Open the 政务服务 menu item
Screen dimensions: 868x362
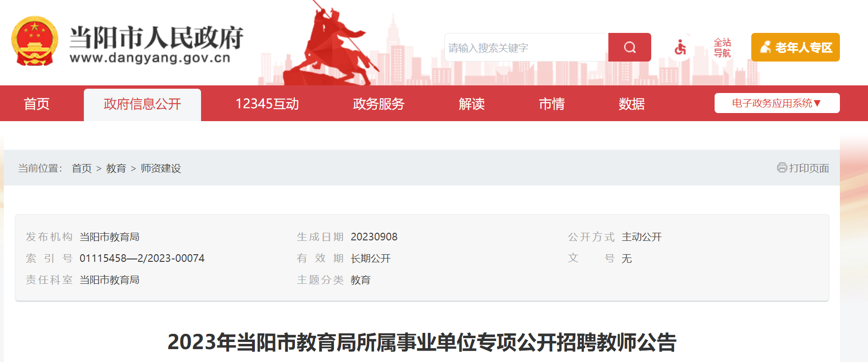pyautogui.click(x=379, y=103)
